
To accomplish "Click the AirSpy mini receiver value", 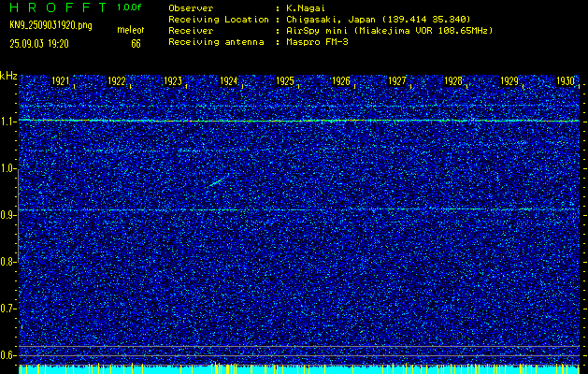I will 389,31.
